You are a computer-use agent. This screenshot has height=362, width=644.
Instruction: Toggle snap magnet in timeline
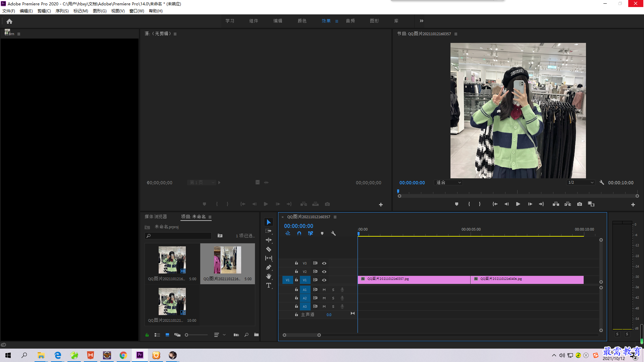299,233
